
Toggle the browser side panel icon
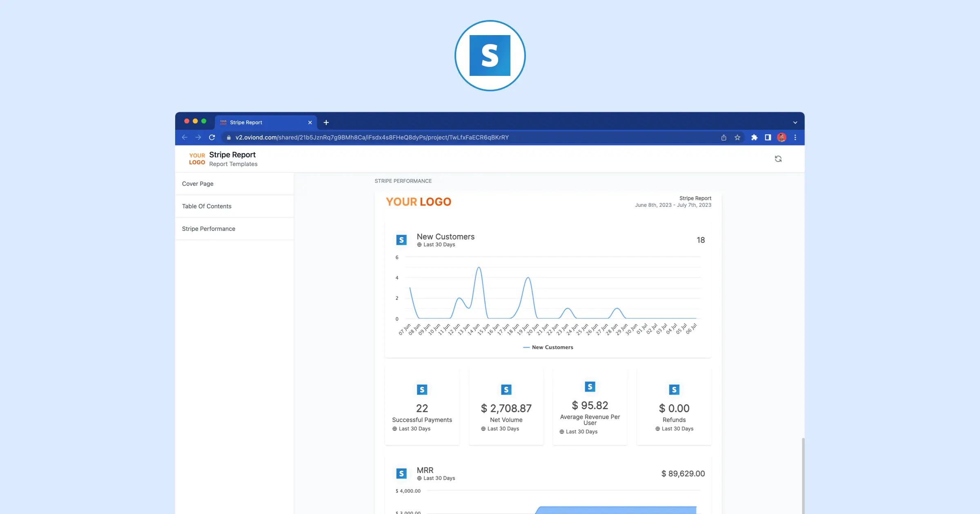768,137
